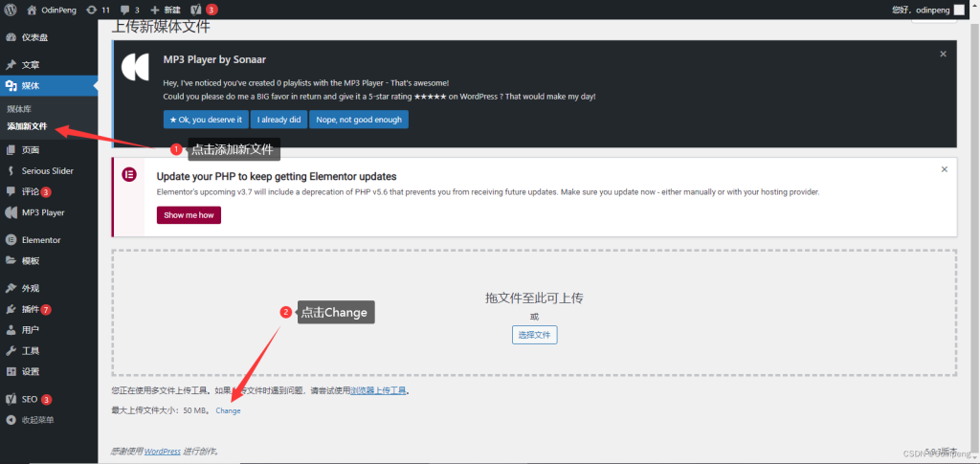Click the updates icon showing 11
This screenshot has height=464, width=980.
[90, 10]
